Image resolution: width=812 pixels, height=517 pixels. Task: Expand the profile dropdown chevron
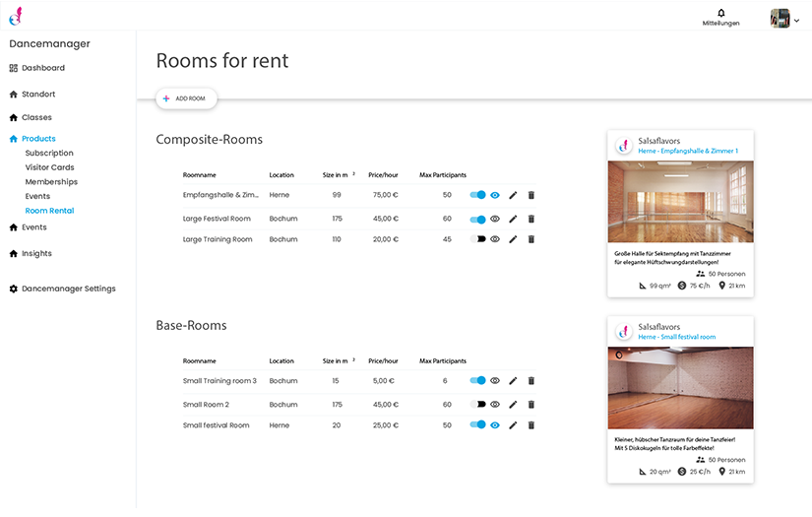[x=796, y=21]
